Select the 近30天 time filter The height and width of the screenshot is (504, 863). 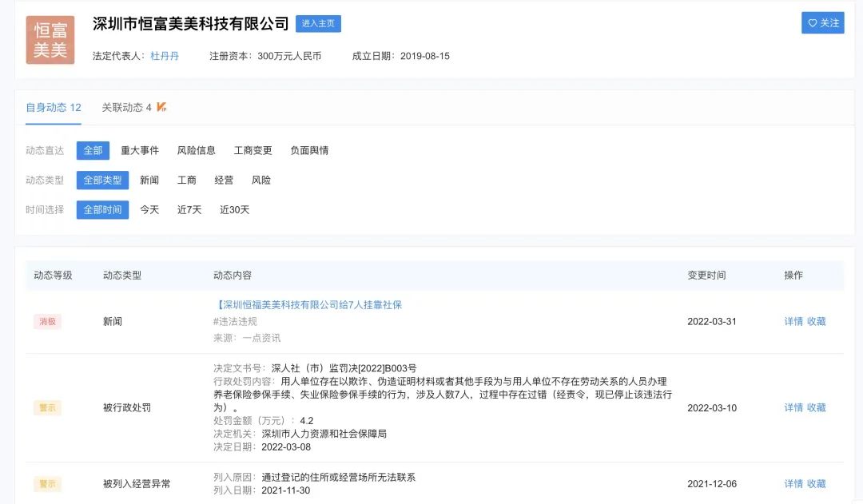[234, 209]
